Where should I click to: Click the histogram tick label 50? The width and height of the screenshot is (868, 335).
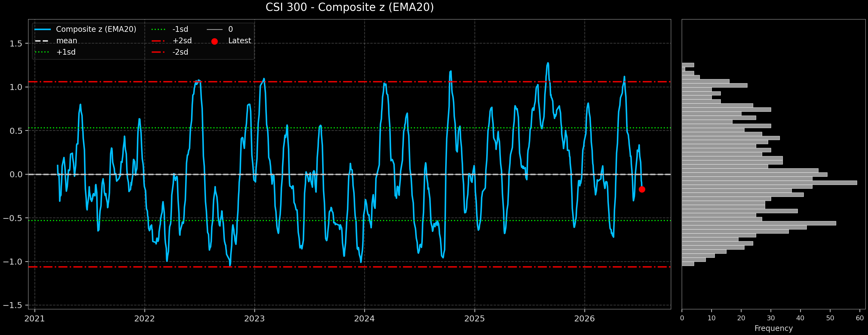[x=830, y=318]
